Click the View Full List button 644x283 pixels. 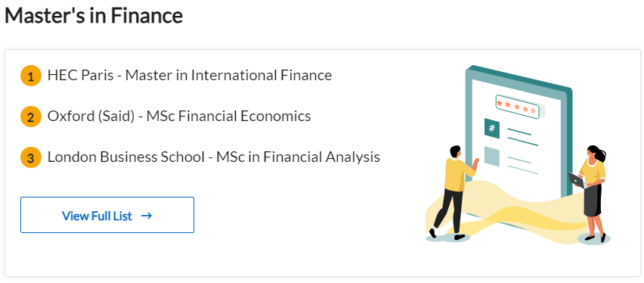click(107, 215)
